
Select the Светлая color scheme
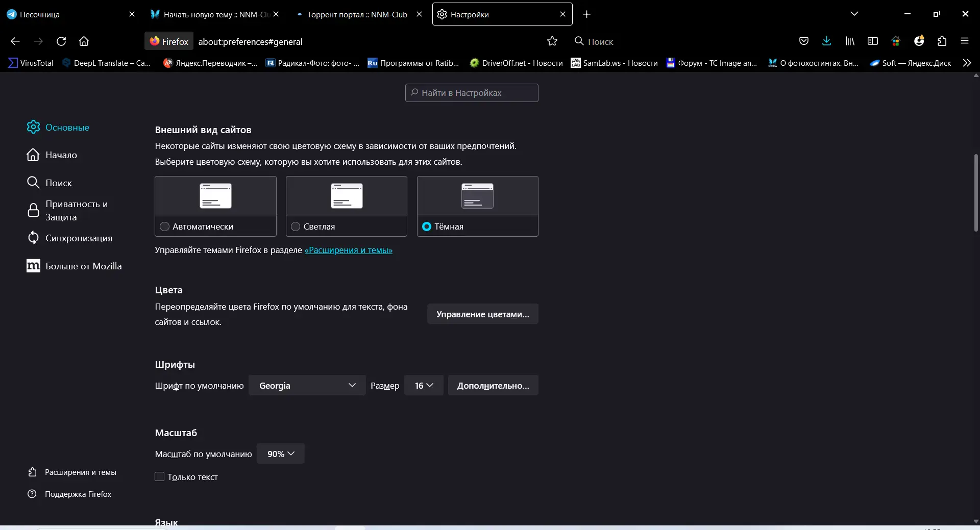tap(296, 226)
